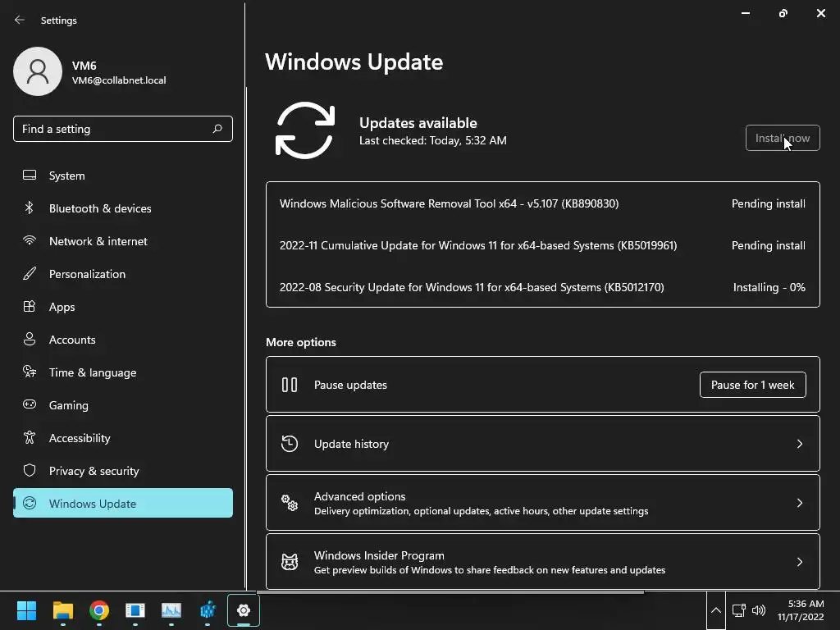
Task: Click the horizontal scrollbar at bottom
Action: coord(450,592)
